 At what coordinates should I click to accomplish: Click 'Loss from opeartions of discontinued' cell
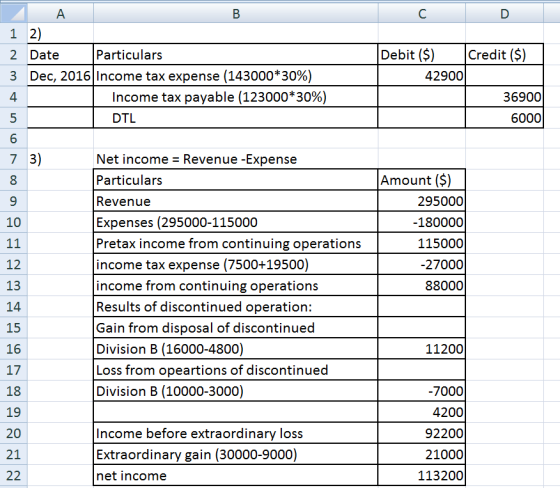click(236, 370)
